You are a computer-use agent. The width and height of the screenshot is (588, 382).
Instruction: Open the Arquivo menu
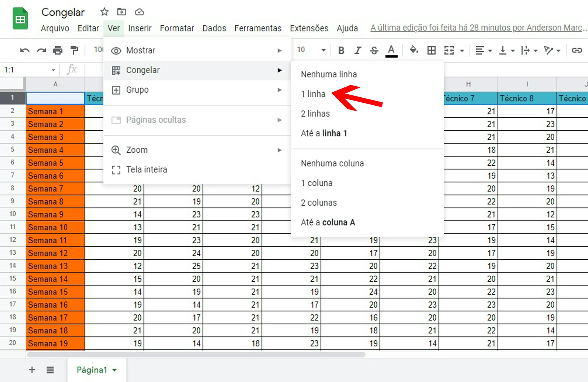[x=55, y=28]
